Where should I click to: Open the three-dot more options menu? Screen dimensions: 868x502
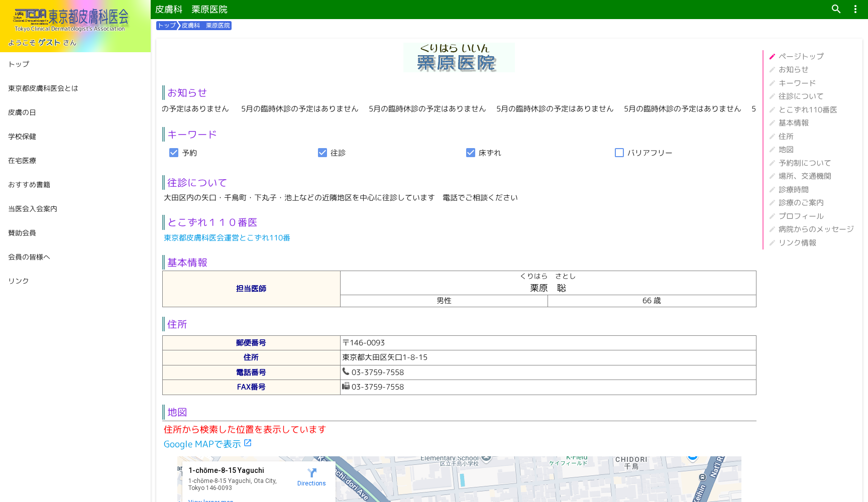855,9
